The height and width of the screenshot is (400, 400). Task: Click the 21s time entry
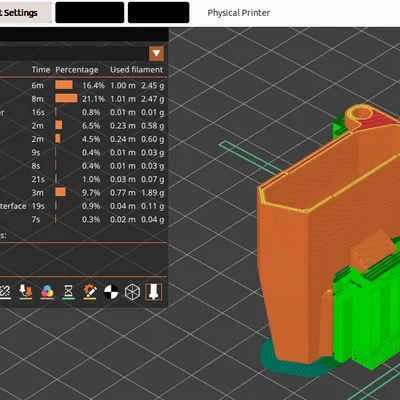[x=38, y=179]
